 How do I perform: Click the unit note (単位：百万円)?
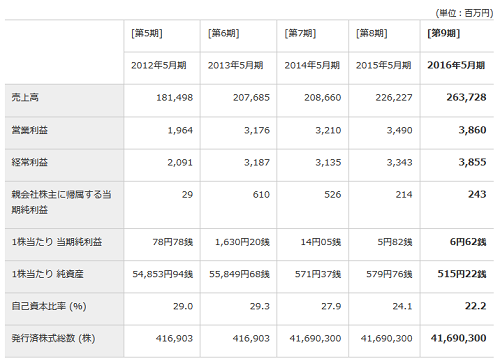click(x=464, y=13)
